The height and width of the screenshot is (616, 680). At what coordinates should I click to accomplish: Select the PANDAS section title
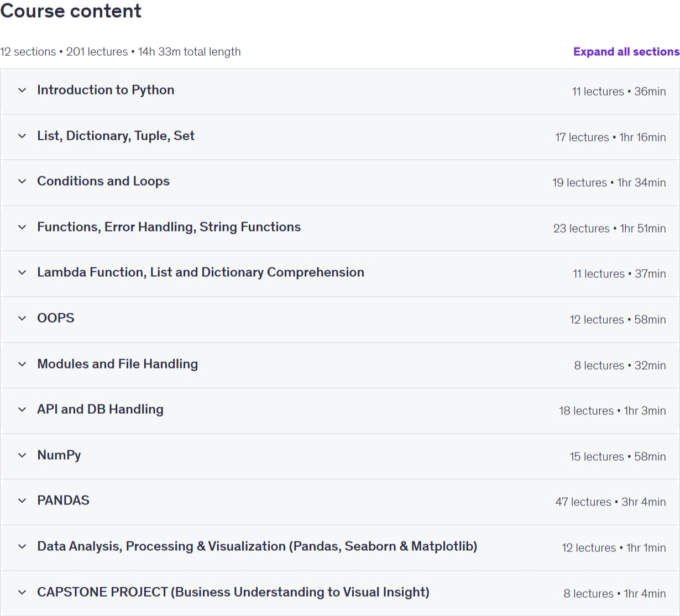tap(63, 501)
